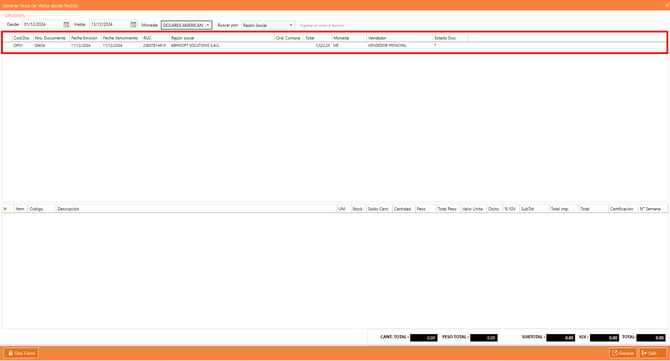Click the star icon in items grid header

pyautogui.click(x=5, y=209)
